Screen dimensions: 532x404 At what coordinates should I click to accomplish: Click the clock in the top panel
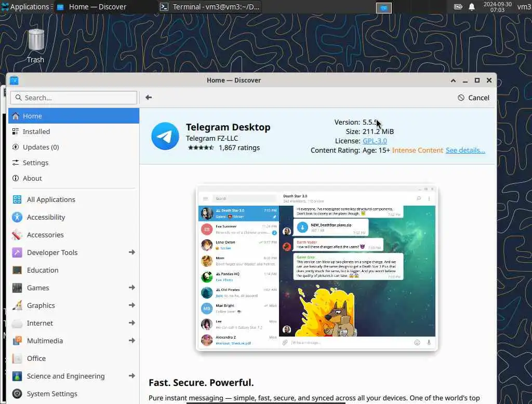pos(497,7)
